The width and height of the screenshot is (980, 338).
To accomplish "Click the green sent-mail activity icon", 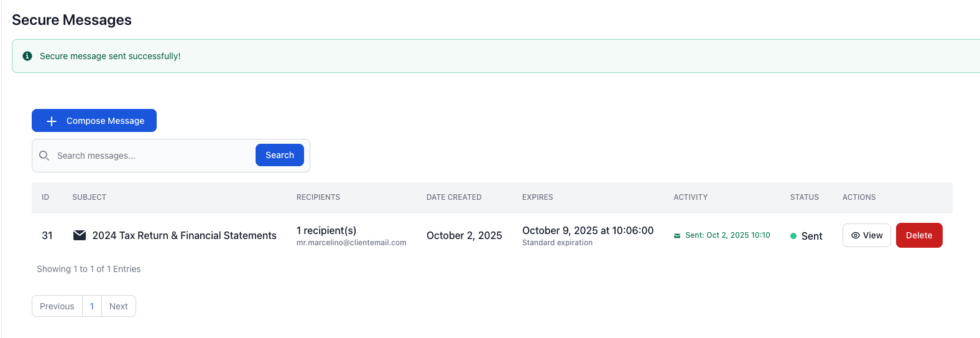I will (x=677, y=236).
